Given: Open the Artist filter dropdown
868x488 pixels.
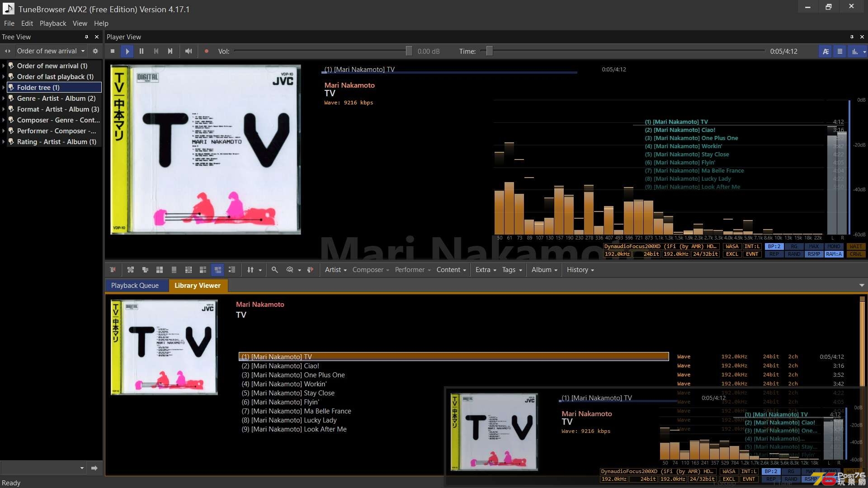Looking at the screenshot, I should (336, 270).
